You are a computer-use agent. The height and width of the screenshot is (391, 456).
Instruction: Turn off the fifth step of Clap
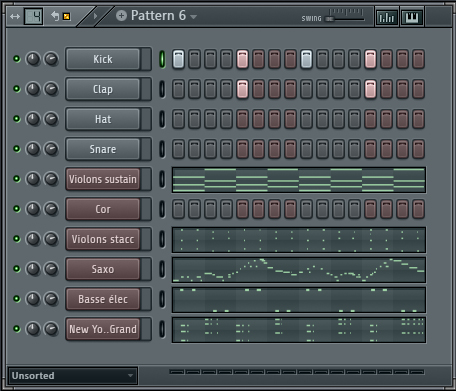pos(242,89)
